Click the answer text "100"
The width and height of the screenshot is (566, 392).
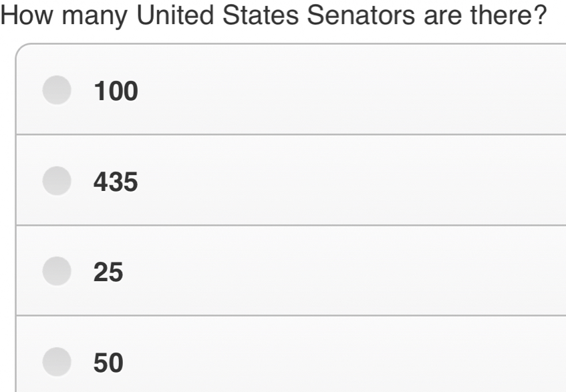coord(116,91)
